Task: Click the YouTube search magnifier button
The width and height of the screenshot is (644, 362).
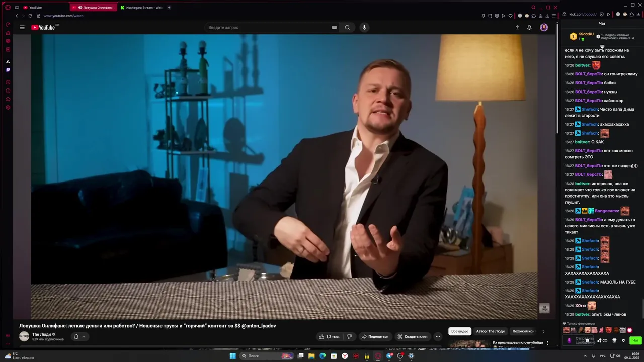Action: point(347,27)
